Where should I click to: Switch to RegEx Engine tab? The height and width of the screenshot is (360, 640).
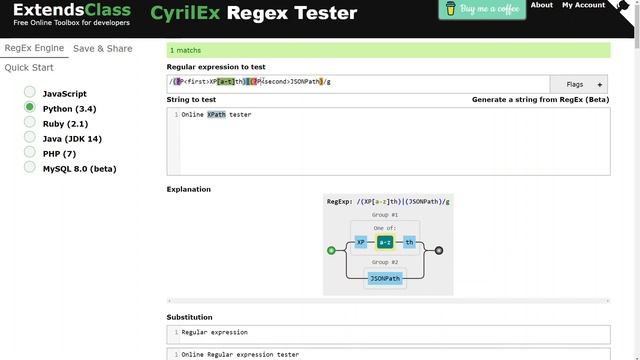[x=34, y=48]
